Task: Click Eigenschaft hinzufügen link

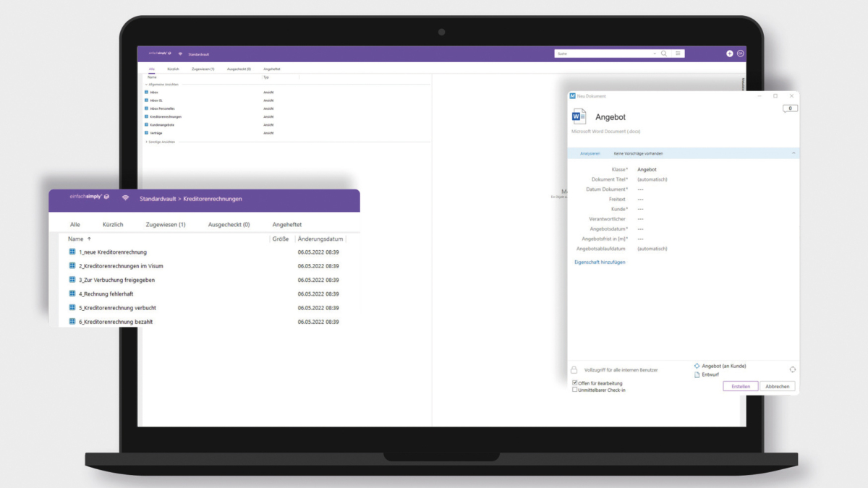Action: click(600, 262)
